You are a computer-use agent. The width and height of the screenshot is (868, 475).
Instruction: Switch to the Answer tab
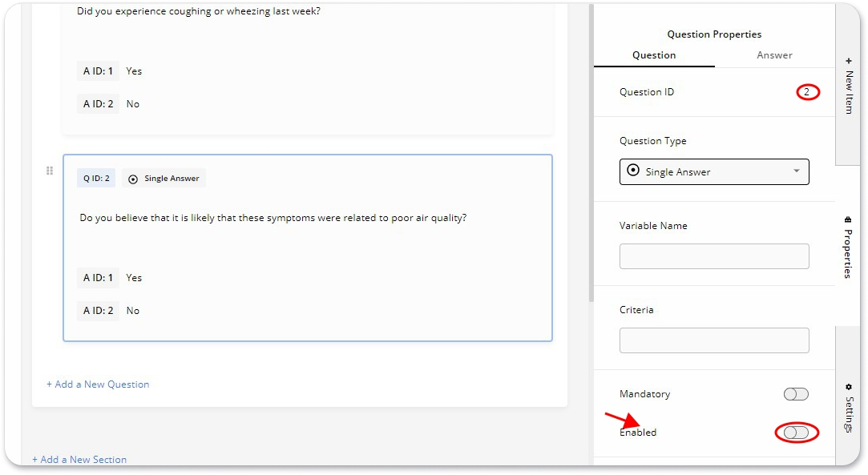coord(774,54)
